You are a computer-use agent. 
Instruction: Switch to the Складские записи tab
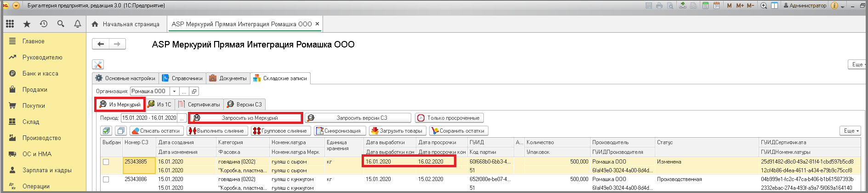(280, 78)
